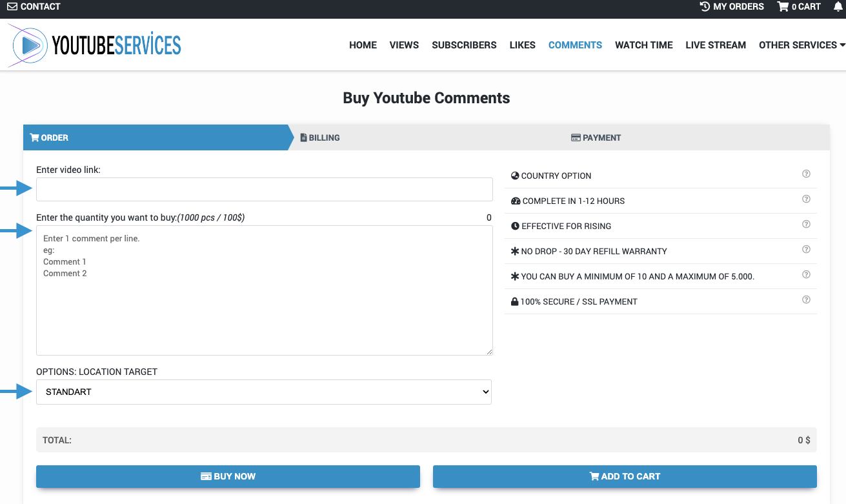Click the padlock icon by 100% Secure
The height and width of the screenshot is (504, 846).
click(x=514, y=301)
